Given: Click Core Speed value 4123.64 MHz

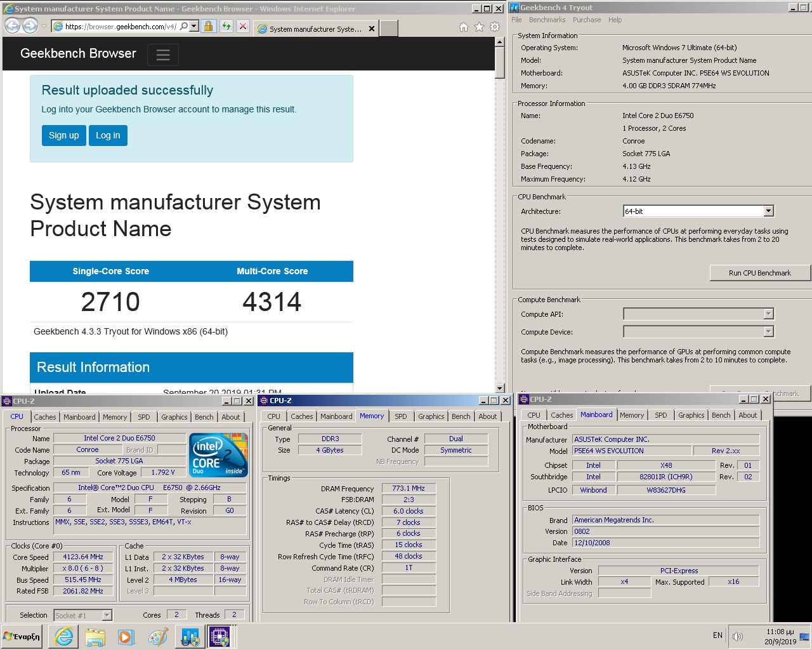Looking at the screenshot, I should (83, 557).
